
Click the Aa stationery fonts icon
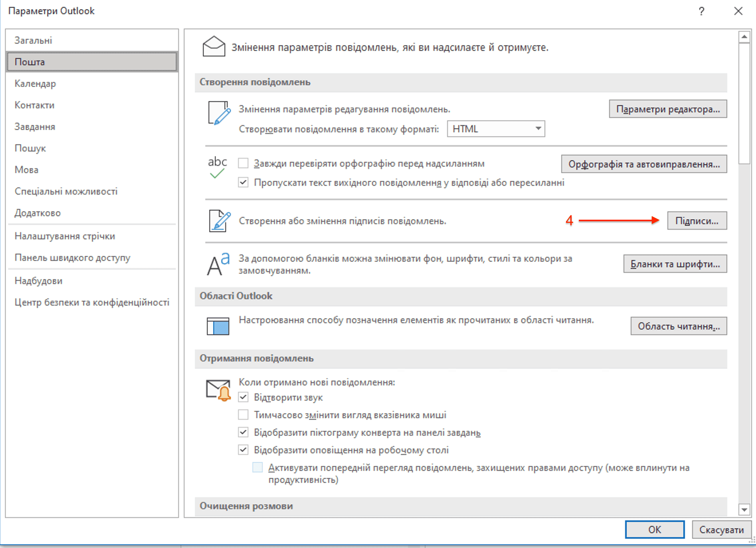pos(218,264)
